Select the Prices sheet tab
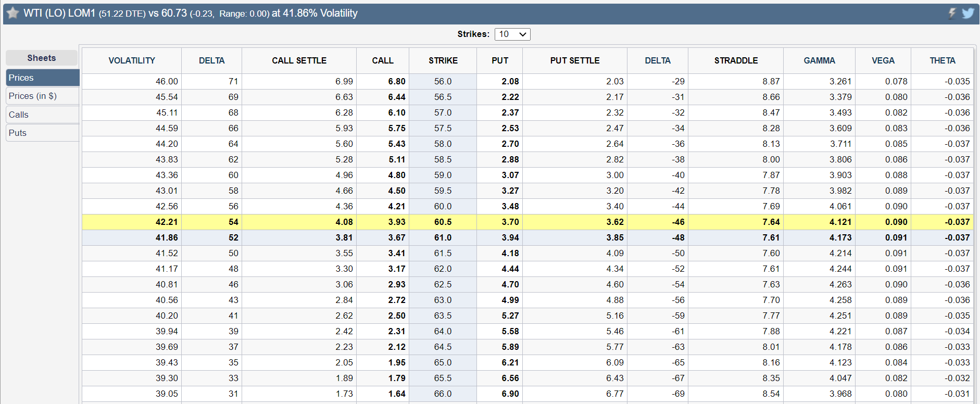The width and height of the screenshot is (980, 404). click(43, 78)
